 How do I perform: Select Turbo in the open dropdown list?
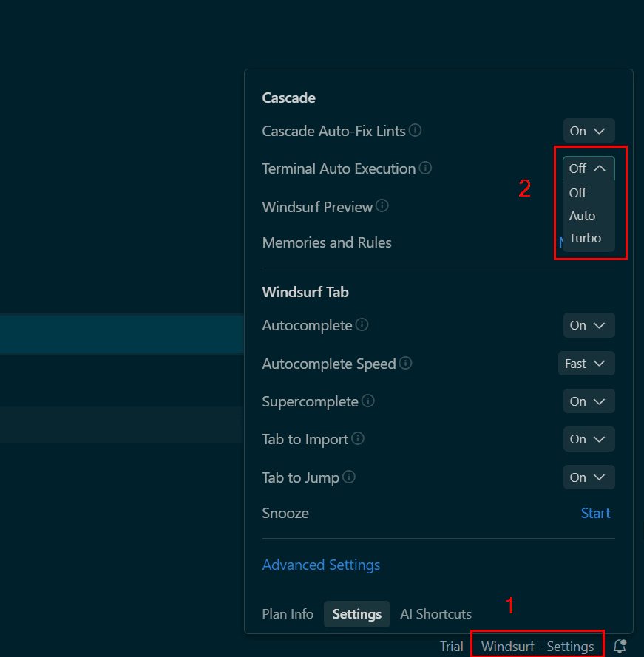(585, 238)
